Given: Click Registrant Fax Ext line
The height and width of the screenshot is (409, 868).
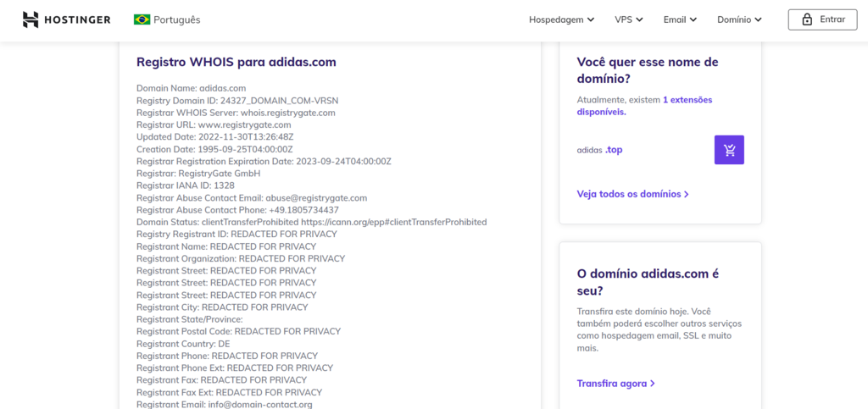Looking at the screenshot, I should [x=229, y=392].
